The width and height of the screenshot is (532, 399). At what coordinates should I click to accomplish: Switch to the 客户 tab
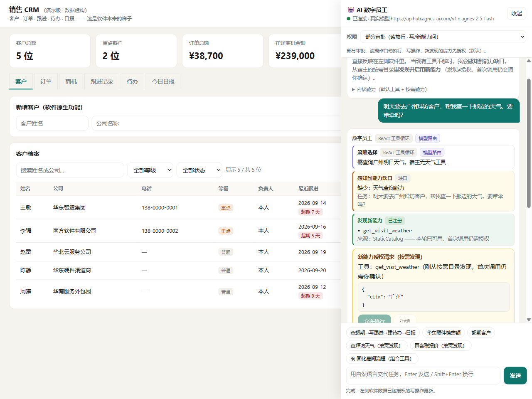pos(21,81)
